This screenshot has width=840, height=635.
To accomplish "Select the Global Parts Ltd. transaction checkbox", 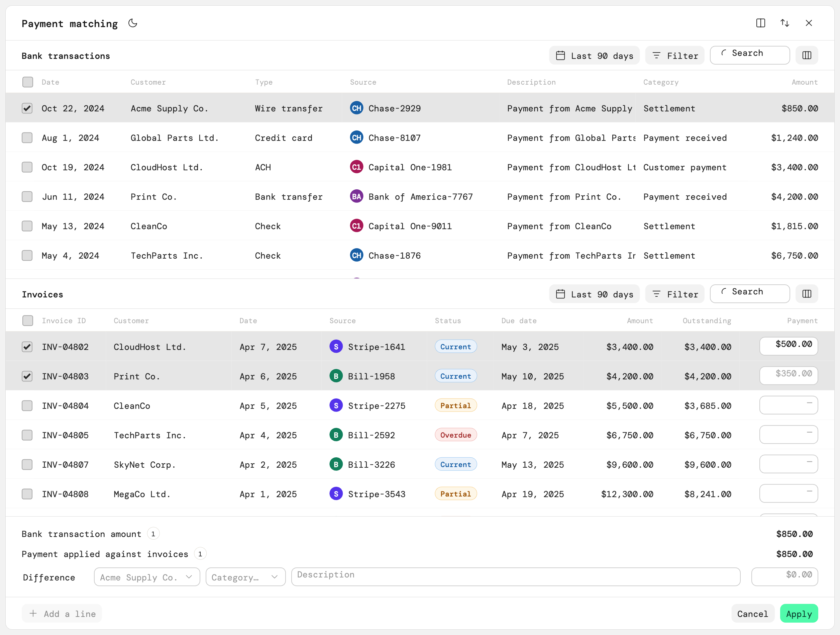I will pos(27,138).
